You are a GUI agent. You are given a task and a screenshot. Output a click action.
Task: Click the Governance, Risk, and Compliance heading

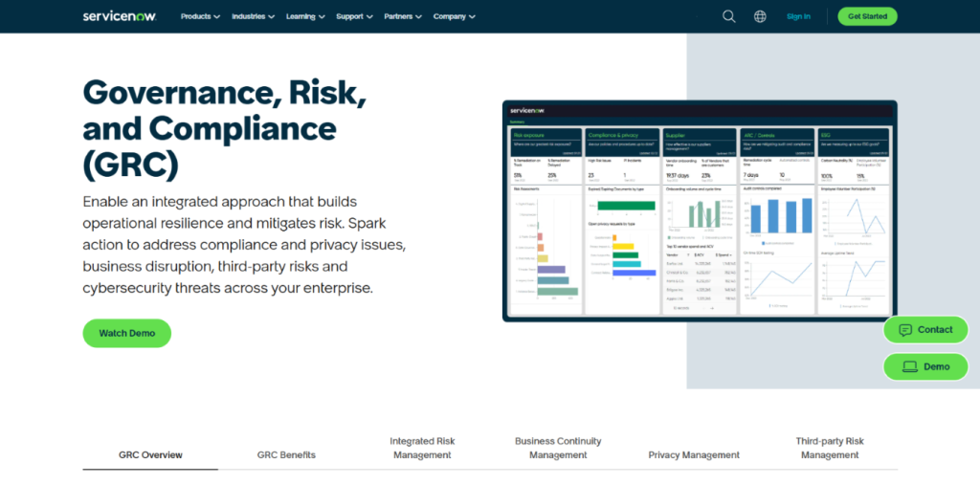tap(224, 127)
